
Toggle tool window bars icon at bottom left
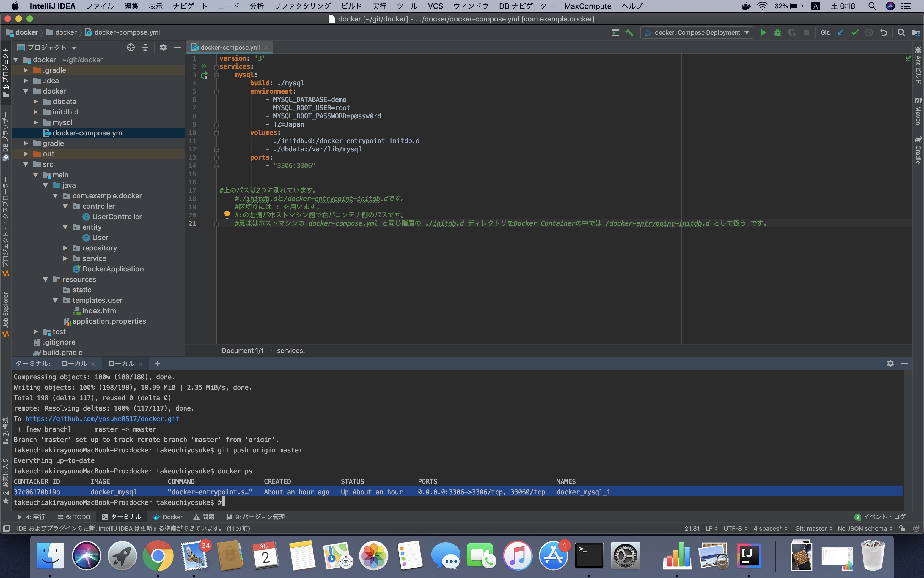[6, 528]
